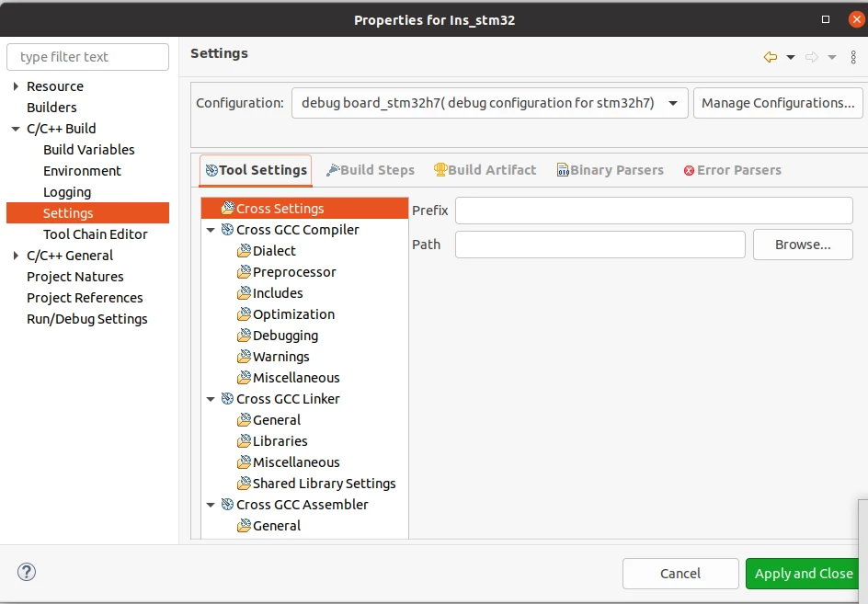Select Build Variables in the sidebar
Screen dimensions: 868x604
click(x=88, y=150)
